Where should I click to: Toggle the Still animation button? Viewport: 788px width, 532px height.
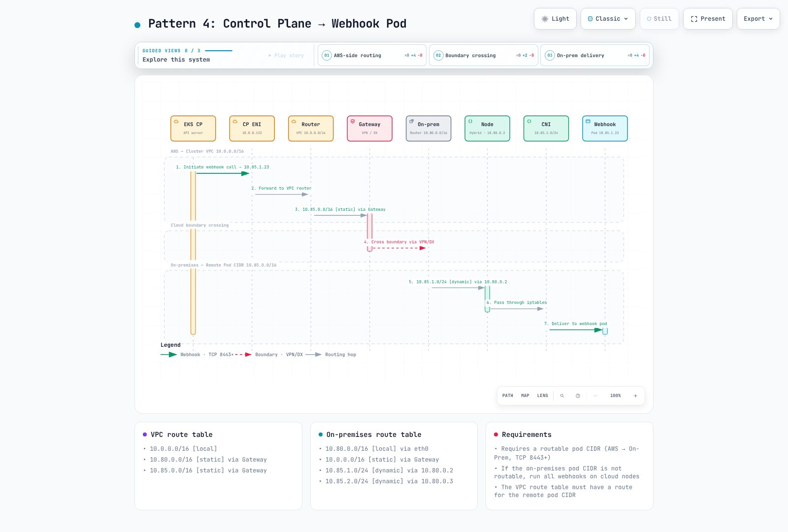click(659, 19)
